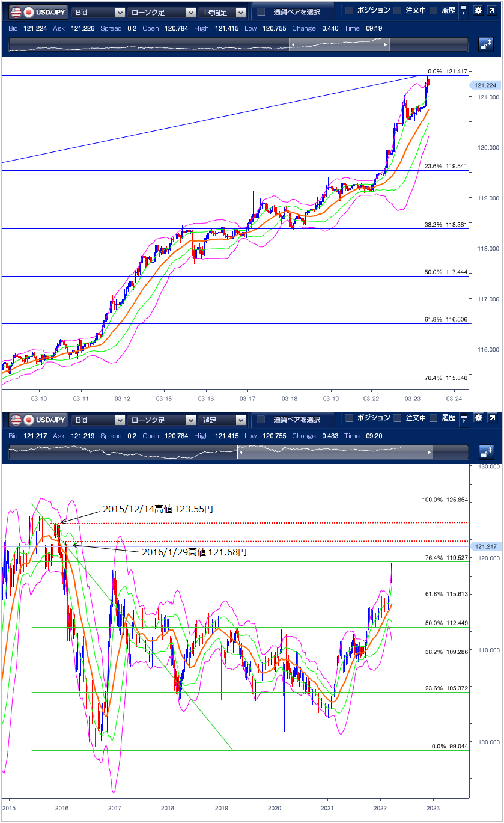The height and width of the screenshot is (823, 504).
Task: Click the scale lock icon on hourly chart
Action: tap(485, 44)
